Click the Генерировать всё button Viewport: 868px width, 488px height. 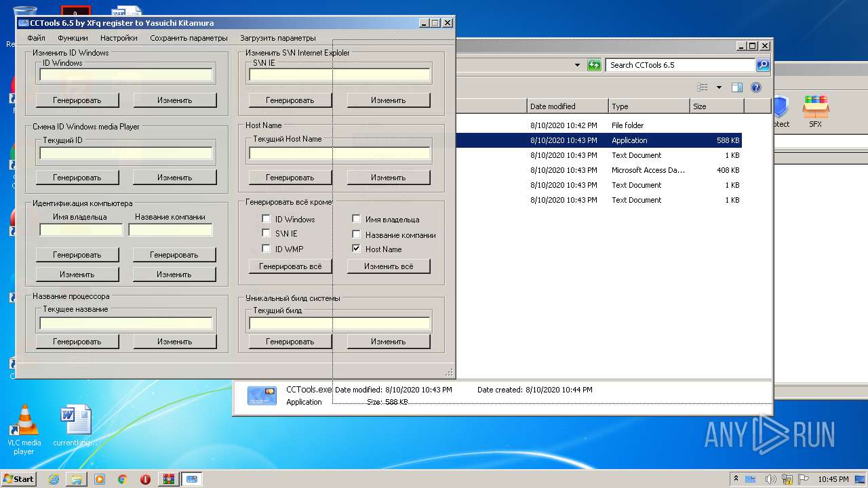tap(290, 266)
